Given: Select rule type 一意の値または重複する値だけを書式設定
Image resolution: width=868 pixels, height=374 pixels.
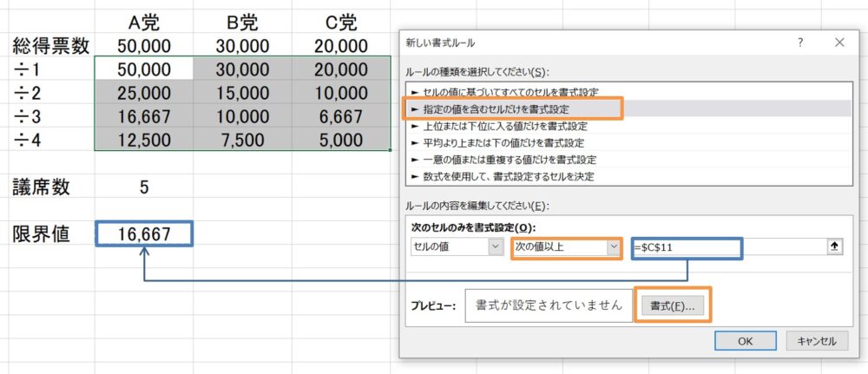Looking at the screenshot, I should click(628, 160).
